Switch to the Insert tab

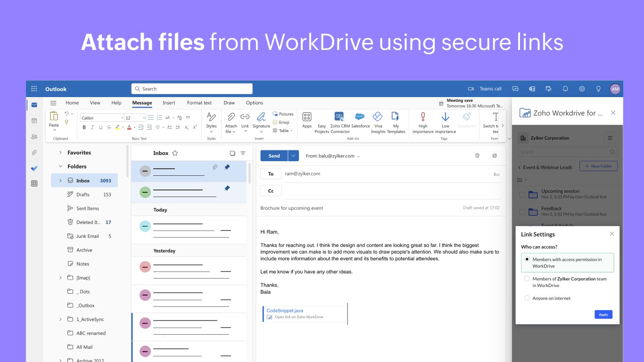click(169, 103)
